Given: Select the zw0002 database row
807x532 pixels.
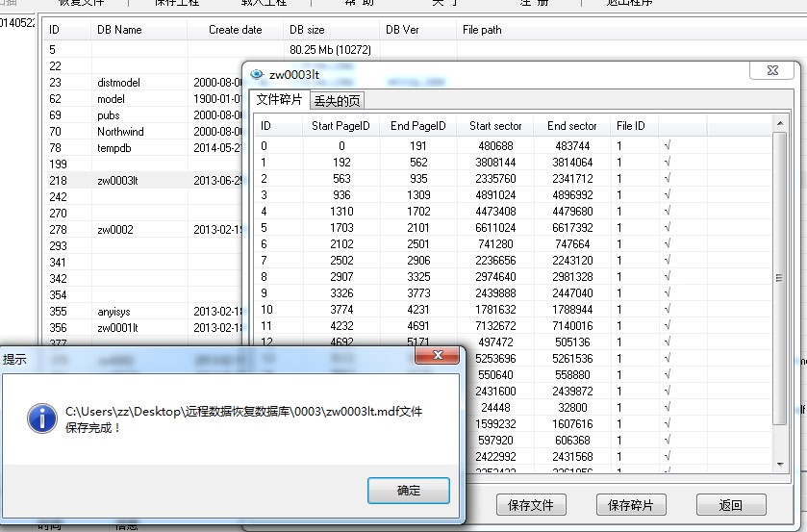Looking at the screenshot, I should tap(143, 229).
